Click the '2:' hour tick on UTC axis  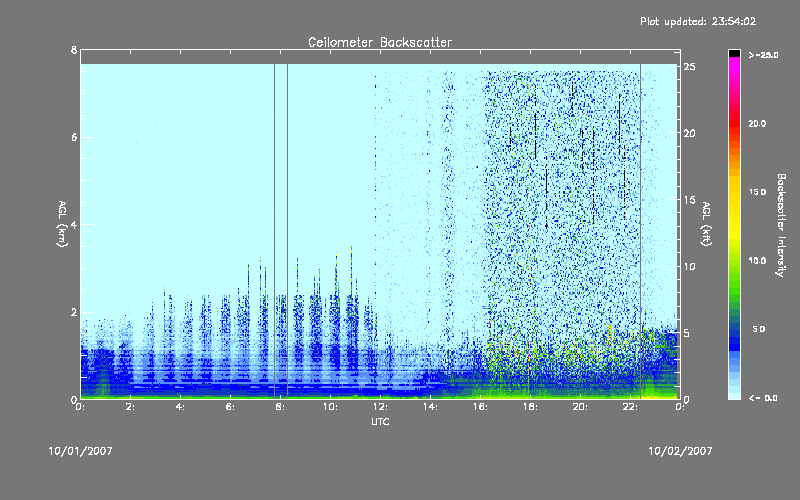130,407
